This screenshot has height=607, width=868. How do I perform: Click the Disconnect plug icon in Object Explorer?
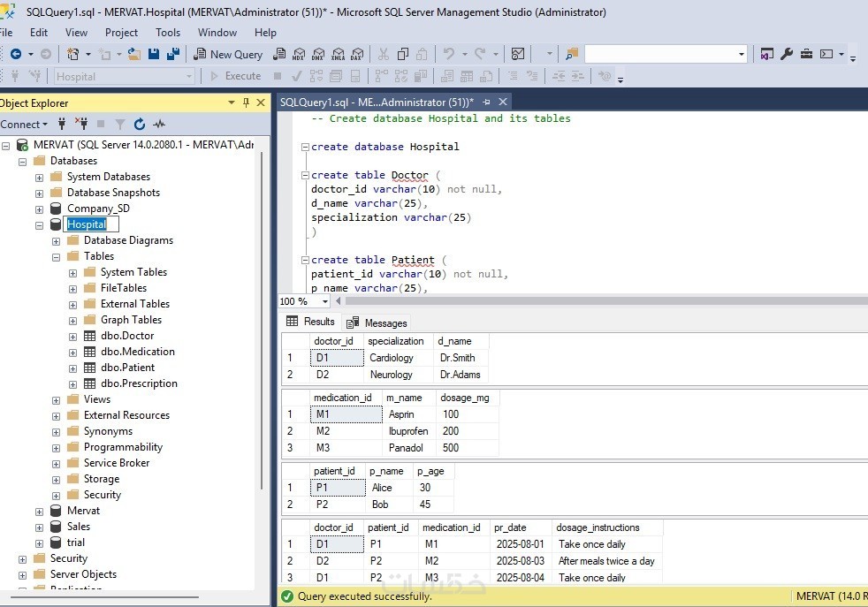pyautogui.click(x=80, y=125)
